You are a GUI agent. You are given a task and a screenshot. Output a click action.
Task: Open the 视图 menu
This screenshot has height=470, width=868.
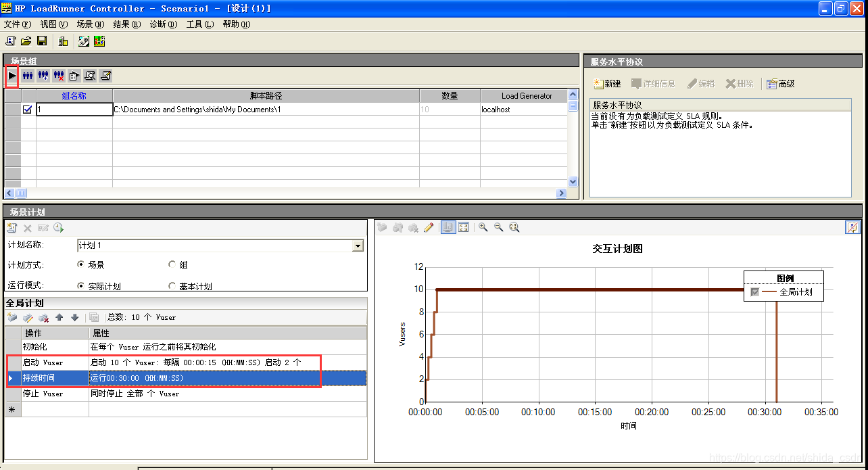click(54, 24)
